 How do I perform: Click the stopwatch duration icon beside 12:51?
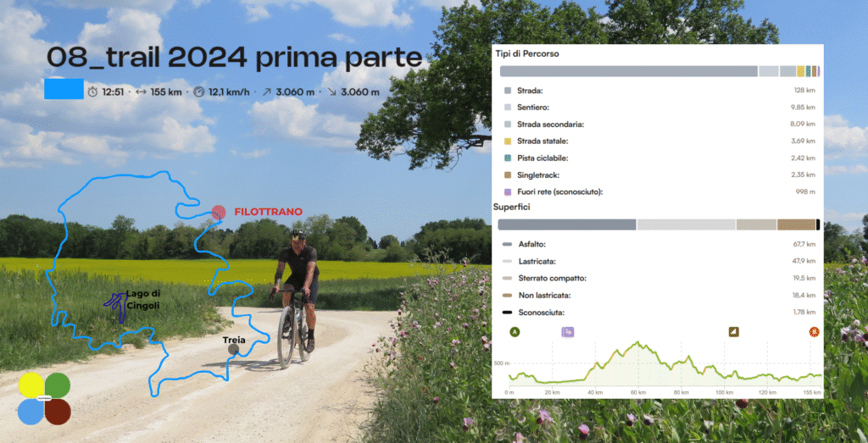point(92,91)
